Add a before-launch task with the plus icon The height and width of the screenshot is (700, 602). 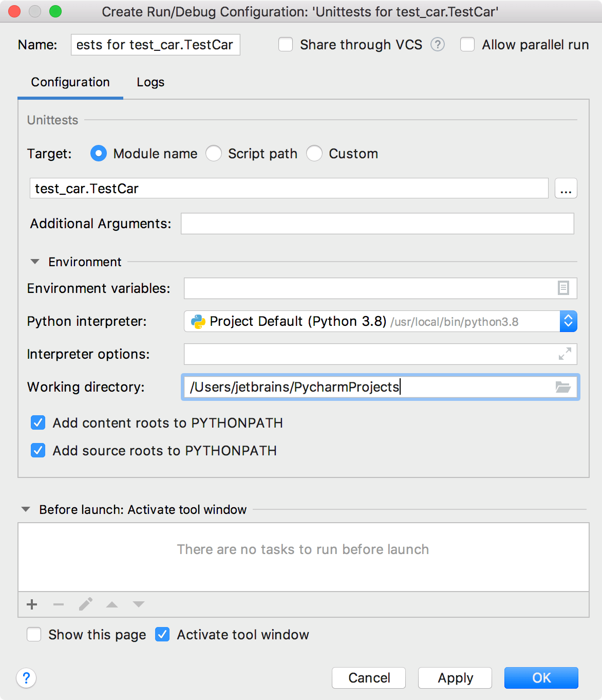pos(32,604)
